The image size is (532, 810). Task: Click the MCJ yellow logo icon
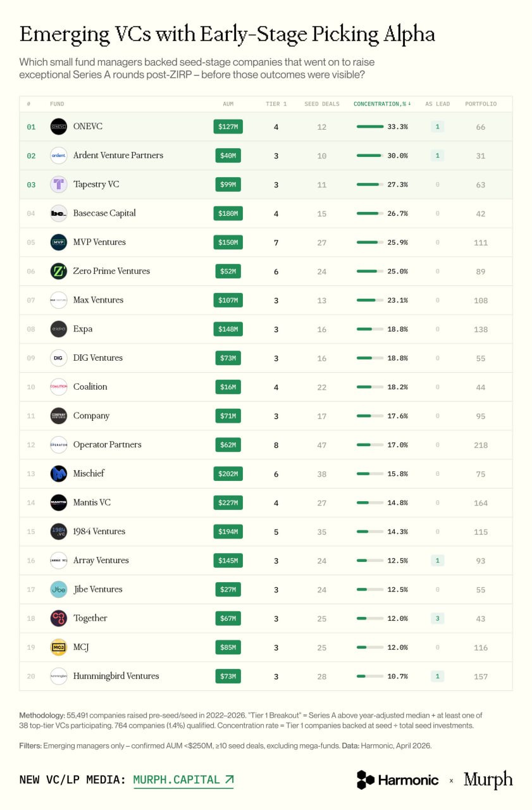click(x=58, y=647)
